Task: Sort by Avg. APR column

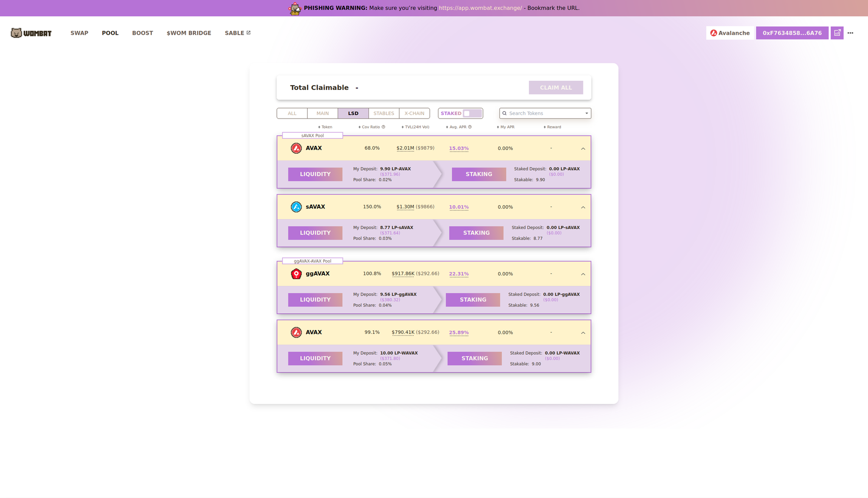Action: tap(456, 127)
